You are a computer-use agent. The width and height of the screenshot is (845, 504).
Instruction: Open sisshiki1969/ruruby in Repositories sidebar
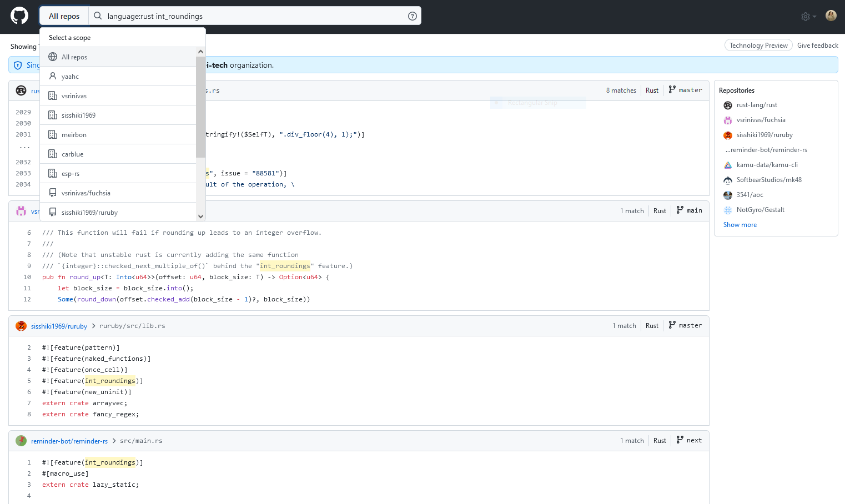click(x=764, y=135)
